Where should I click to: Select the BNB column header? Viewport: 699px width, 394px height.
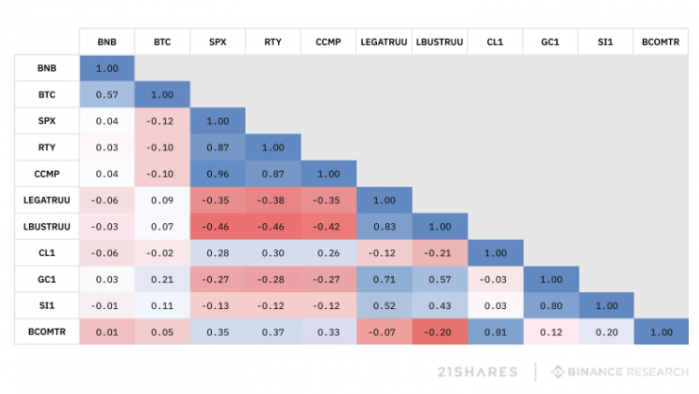(x=107, y=42)
